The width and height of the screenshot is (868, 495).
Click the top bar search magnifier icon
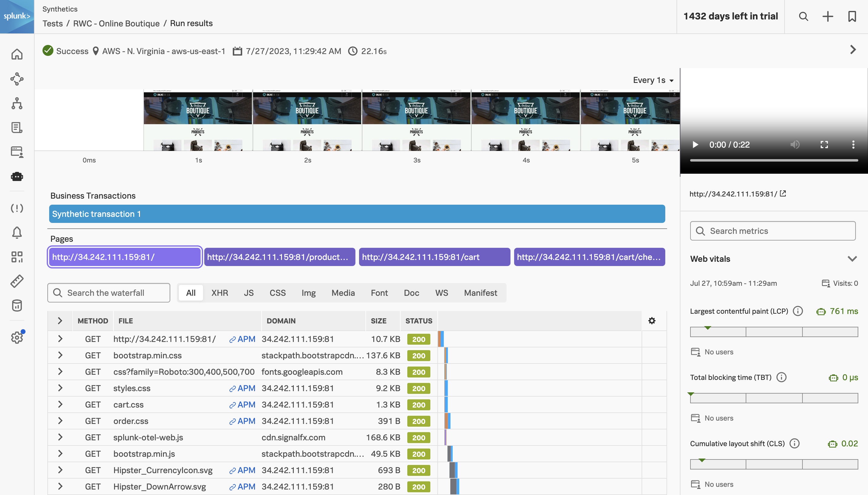[803, 16]
